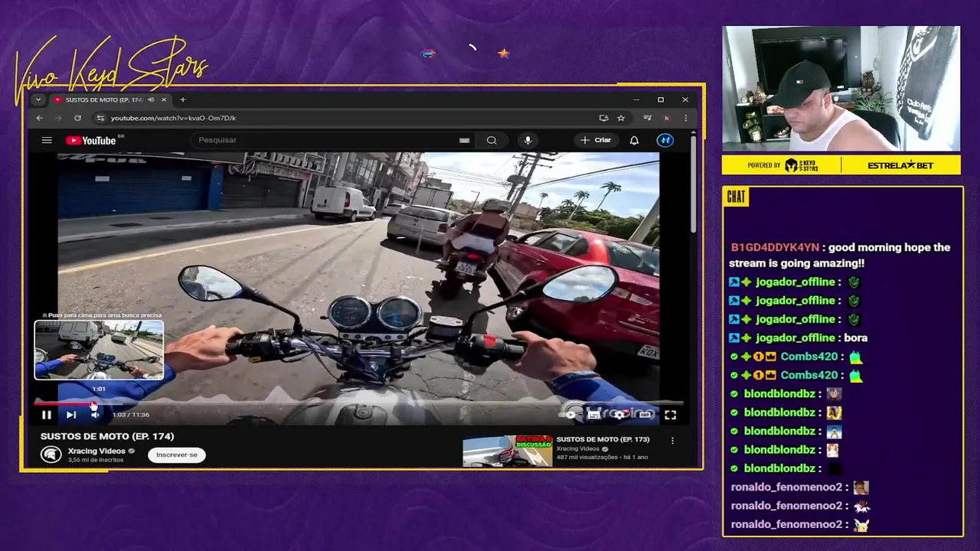Click the B1GD4DDYK4YN chat username
The image size is (980, 551).
tap(775, 247)
